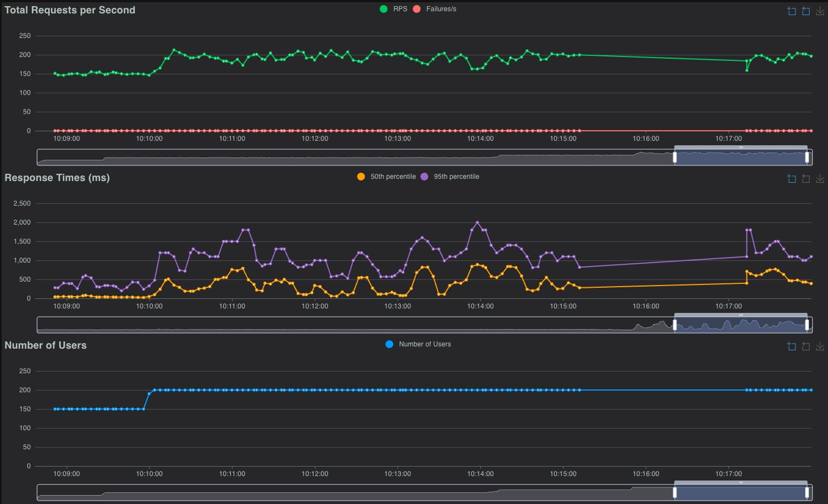Activate area zoom on Total Requests chart
Image resolution: width=828 pixels, height=504 pixels.
coord(792,11)
